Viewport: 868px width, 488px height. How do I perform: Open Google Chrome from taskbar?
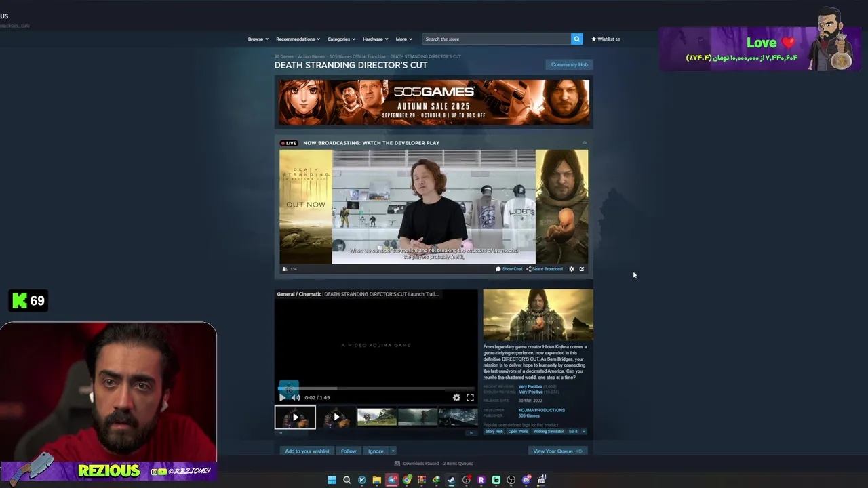pyautogui.click(x=407, y=480)
